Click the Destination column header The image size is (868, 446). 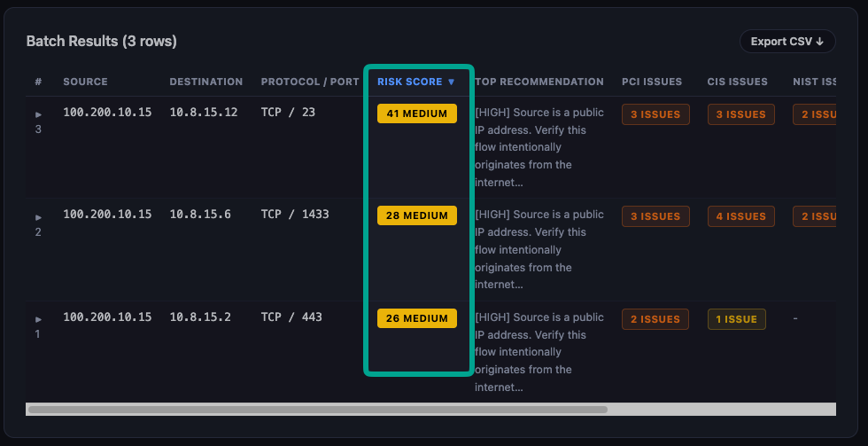click(x=205, y=82)
